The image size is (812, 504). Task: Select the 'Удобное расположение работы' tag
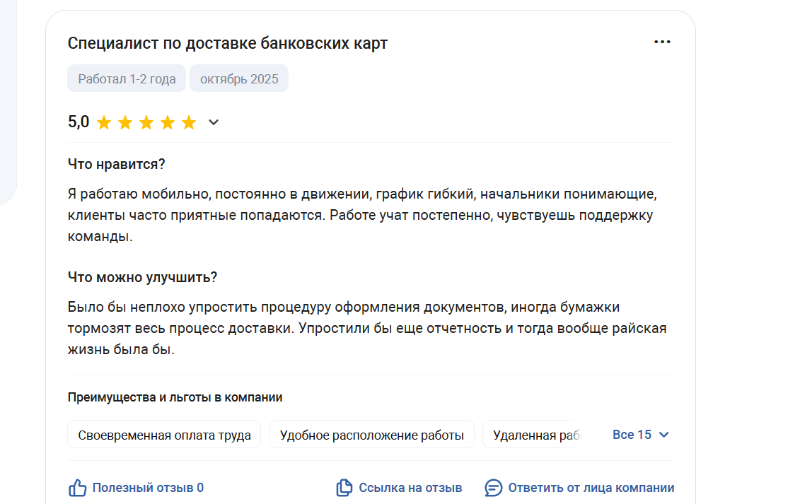tap(372, 435)
